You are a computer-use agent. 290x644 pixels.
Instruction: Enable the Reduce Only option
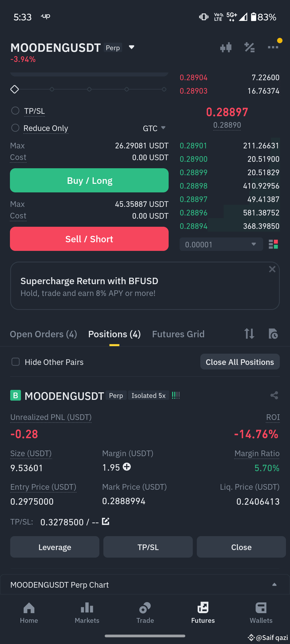pos(15,128)
